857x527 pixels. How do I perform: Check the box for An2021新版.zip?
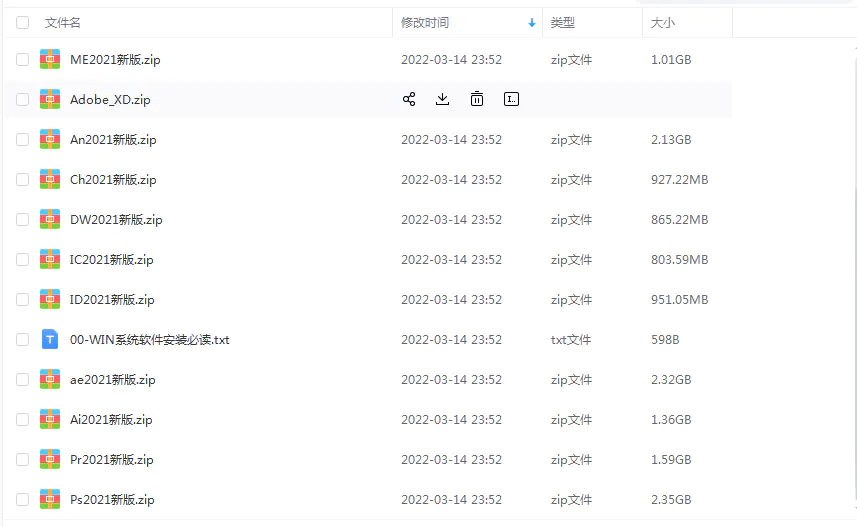[22, 140]
